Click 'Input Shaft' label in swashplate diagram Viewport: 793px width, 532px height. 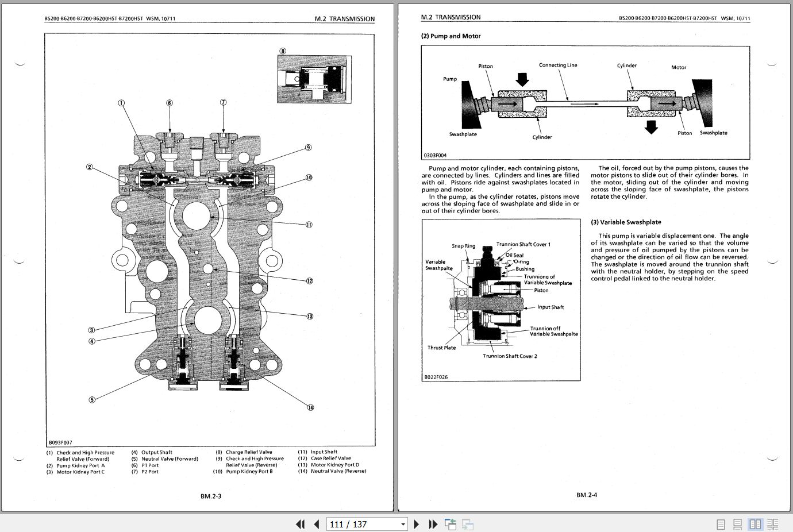(x=551, y=307)
